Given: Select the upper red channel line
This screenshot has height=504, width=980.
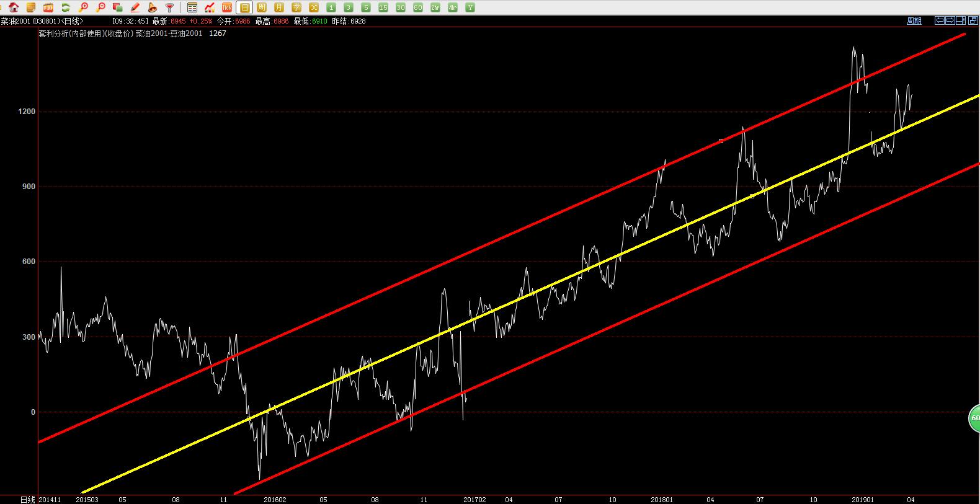Looking at the screenshot, I should point(502,238).
